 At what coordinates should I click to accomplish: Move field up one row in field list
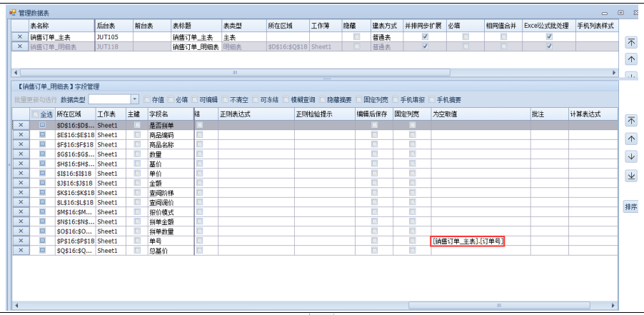coord(631,139)
